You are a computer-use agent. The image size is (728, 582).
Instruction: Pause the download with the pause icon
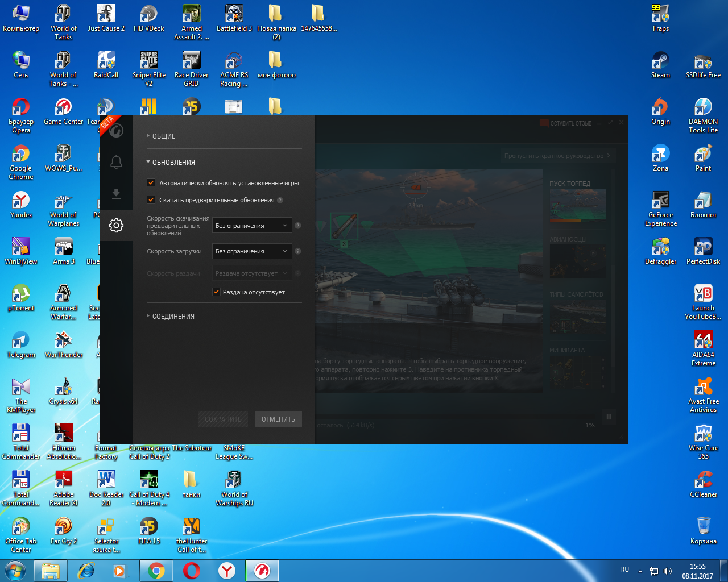coord(609,417)
